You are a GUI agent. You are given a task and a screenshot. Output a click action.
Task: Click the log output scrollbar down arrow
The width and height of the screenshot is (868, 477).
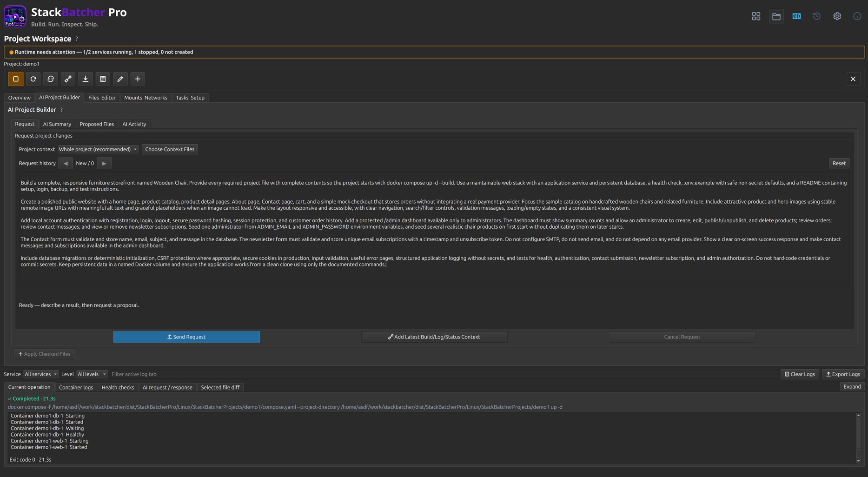858,461
